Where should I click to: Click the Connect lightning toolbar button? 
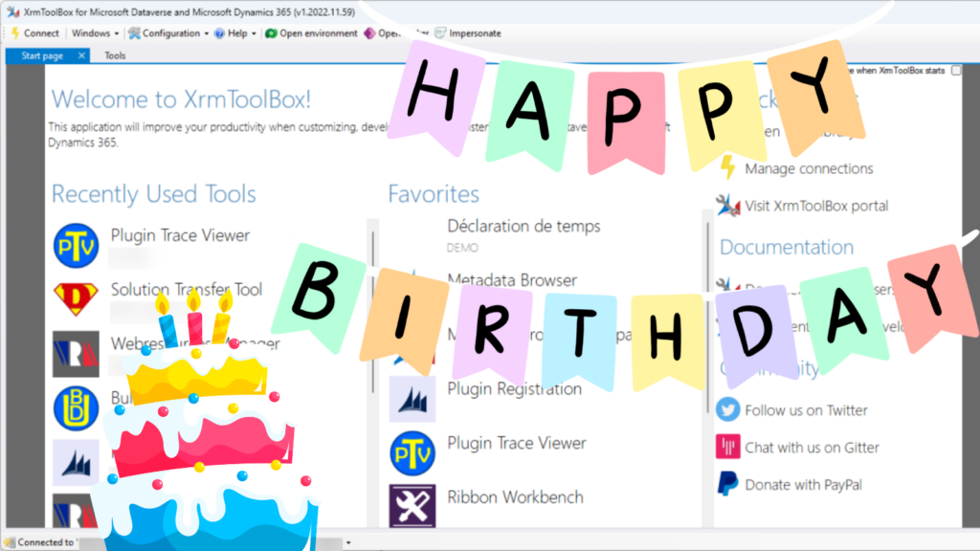(x=35, y=33)
